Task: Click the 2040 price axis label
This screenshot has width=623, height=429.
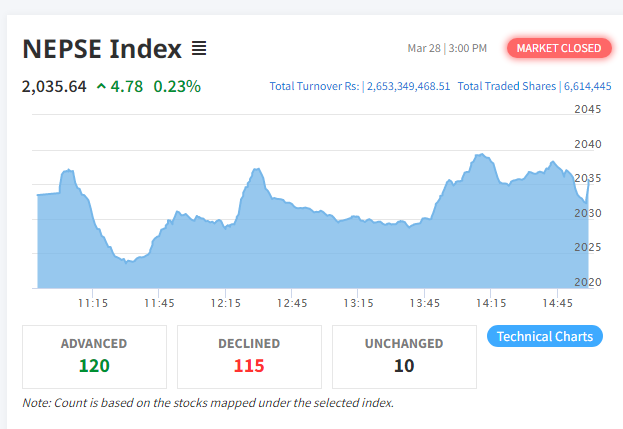Action: [588, 144]
